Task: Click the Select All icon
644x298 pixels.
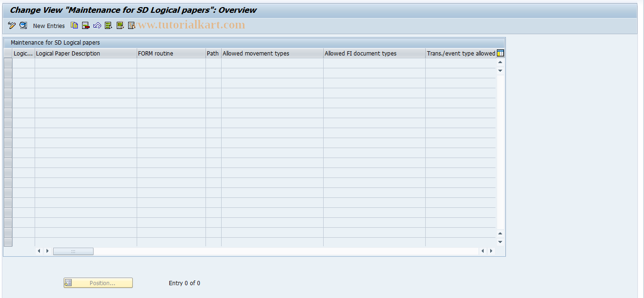Action: 109,26
